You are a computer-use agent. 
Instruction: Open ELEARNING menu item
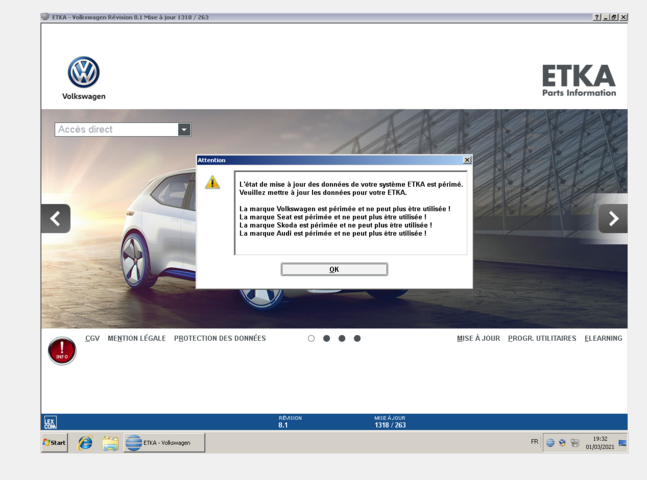603,338
